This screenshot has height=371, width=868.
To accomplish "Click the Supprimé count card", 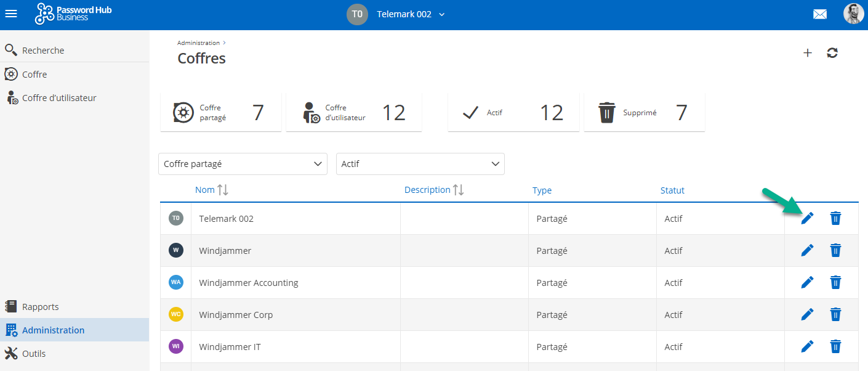I will (x=644, y=113).
